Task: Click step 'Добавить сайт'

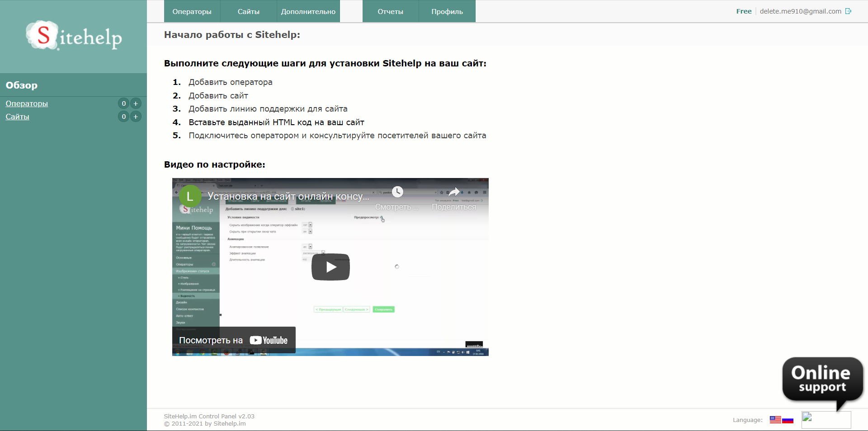Action: tap(218, 96)
